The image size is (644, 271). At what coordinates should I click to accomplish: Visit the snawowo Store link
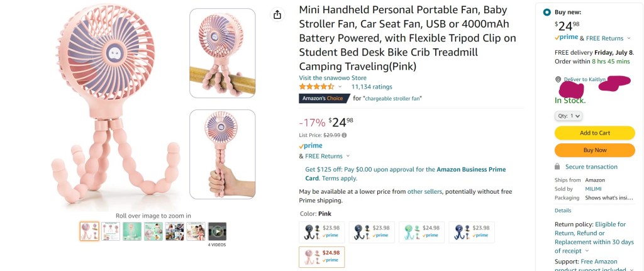pyautogui.click(x=333, y=78)
